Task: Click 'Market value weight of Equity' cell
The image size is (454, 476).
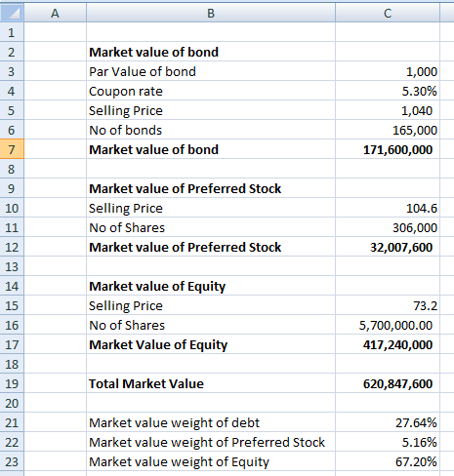Action: (x=211, y=461)
